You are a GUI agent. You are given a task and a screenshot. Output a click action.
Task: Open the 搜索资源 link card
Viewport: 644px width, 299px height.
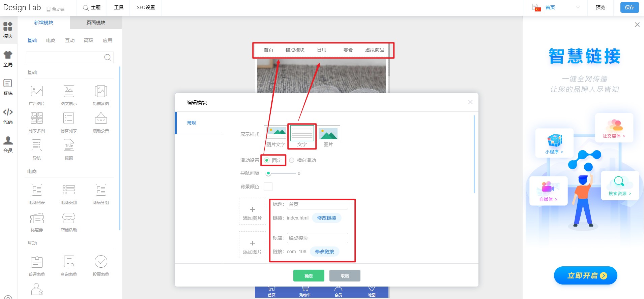620,186
